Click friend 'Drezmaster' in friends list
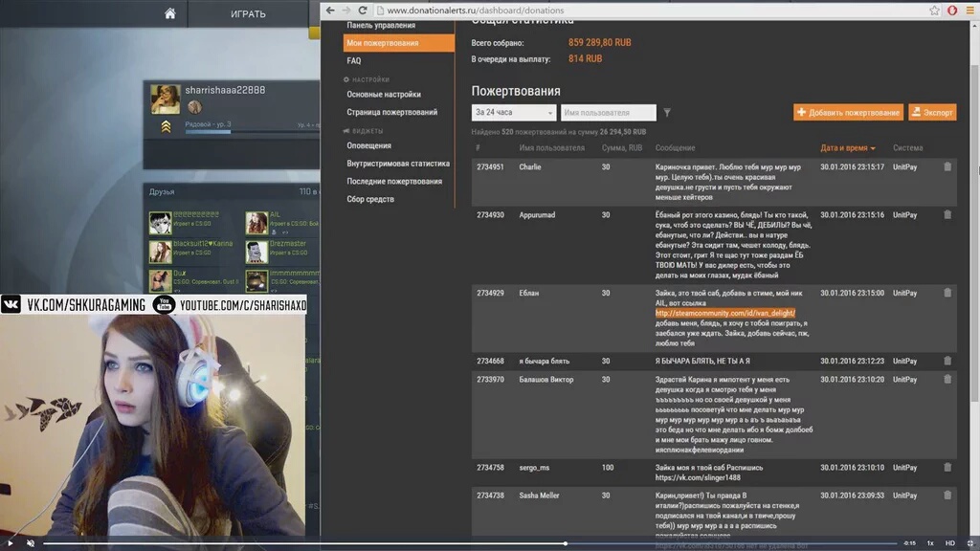980x551 pixels. pos(287,244)
